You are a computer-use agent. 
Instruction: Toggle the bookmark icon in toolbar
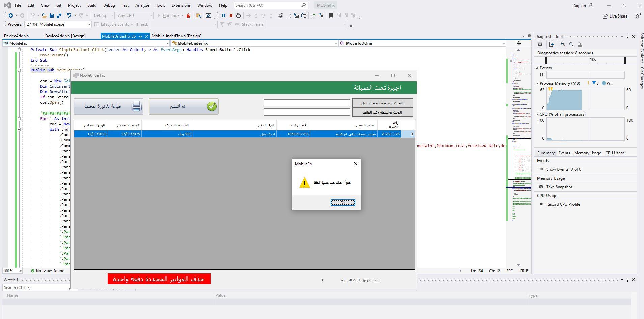[x=331, y=15]
